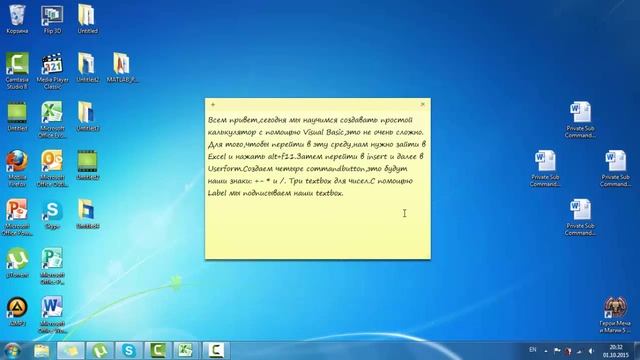This screenshot has width=640, height=360.
Task: Select the Skype shortcut on the desktop
Action: pyautogui.click(x=52, y=214)
